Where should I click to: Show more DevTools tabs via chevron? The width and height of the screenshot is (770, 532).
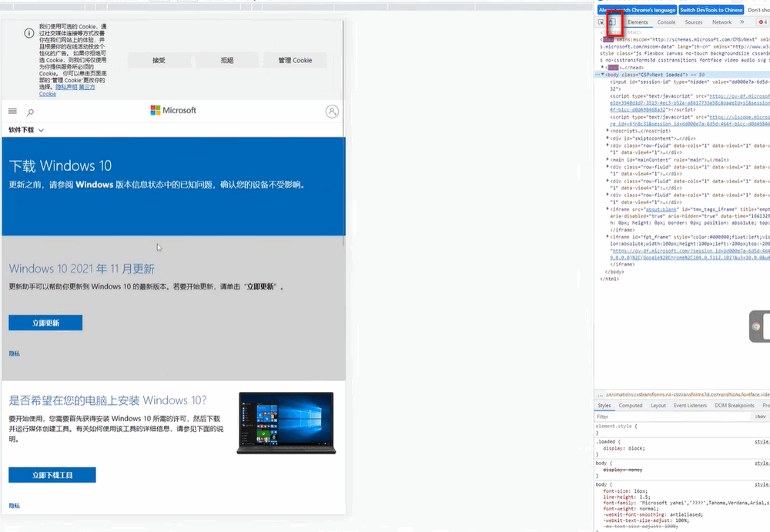(742, 22)
